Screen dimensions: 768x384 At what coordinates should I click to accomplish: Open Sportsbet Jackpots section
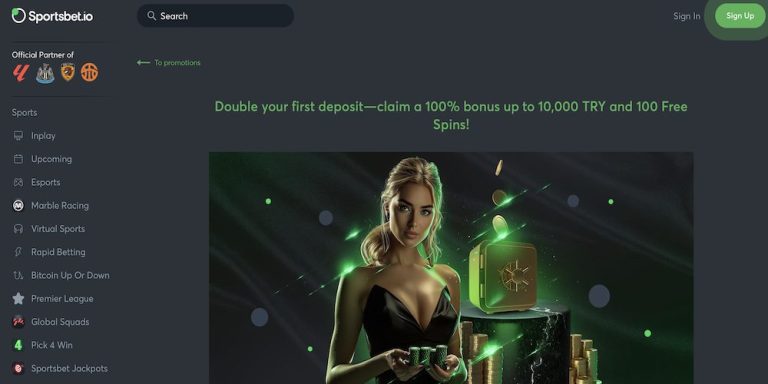pyautogui.click(x=69, y=368)
